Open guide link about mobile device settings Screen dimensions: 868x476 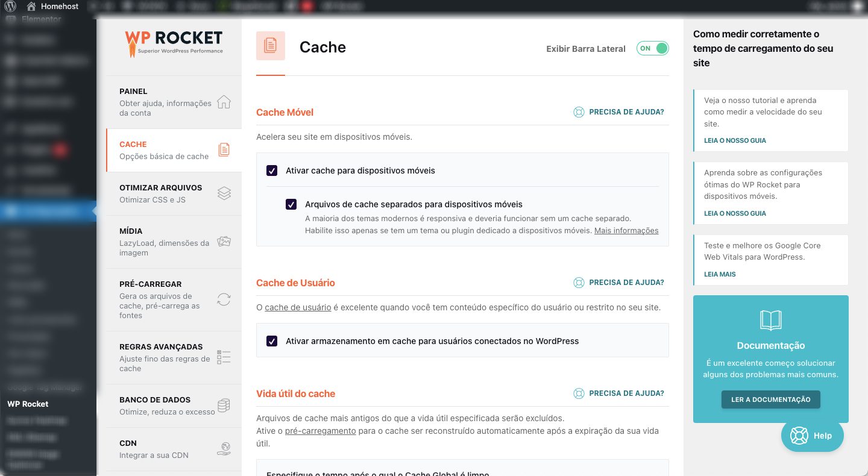735,213
